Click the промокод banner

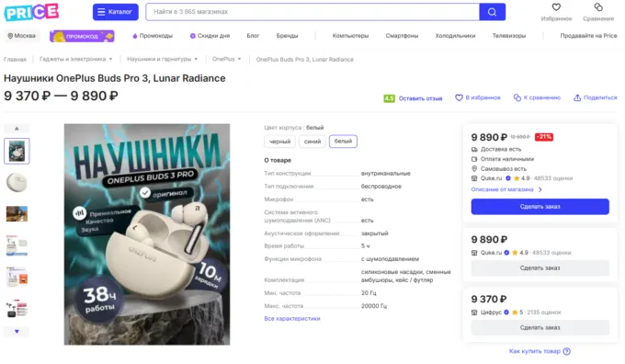[82, 36]
